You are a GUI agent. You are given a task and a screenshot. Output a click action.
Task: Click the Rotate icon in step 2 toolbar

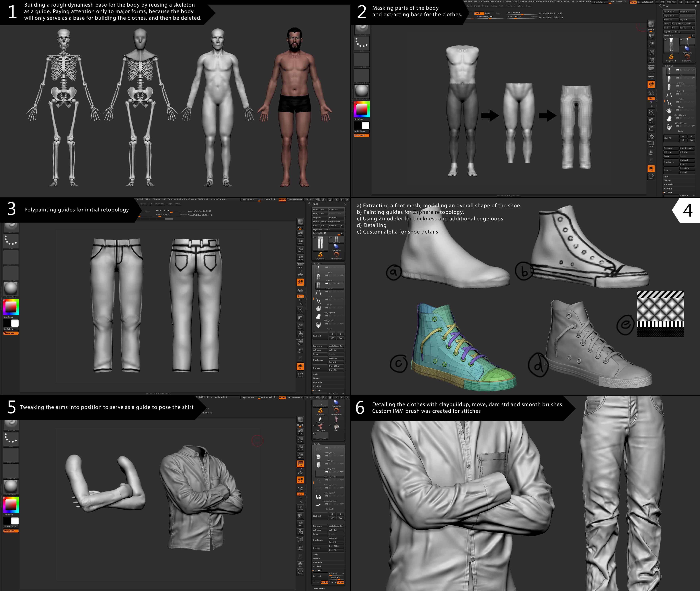[651, 136]
